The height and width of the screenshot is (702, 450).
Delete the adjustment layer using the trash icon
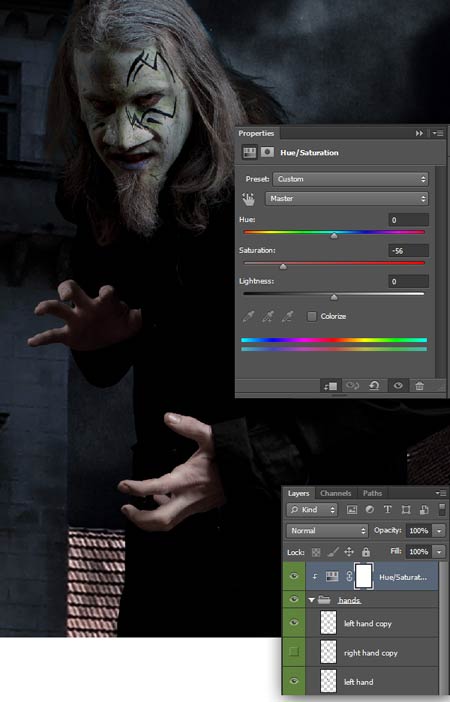pyautogui.click(x=419, y=386)
